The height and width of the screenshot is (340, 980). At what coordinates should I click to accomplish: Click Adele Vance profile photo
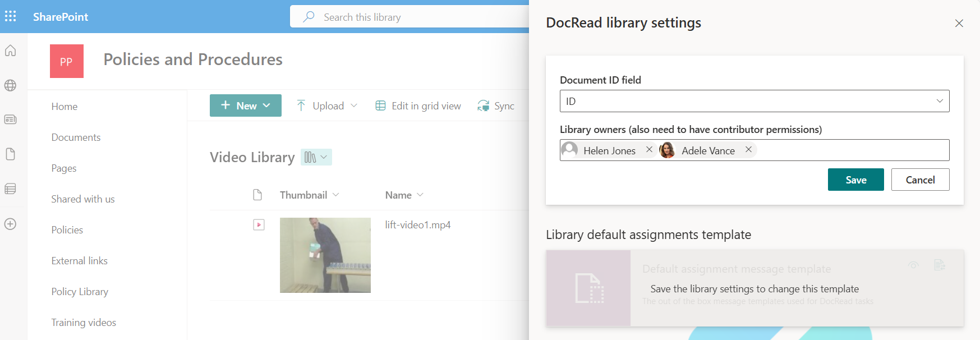pyautogui.click(x=668, y=150)
